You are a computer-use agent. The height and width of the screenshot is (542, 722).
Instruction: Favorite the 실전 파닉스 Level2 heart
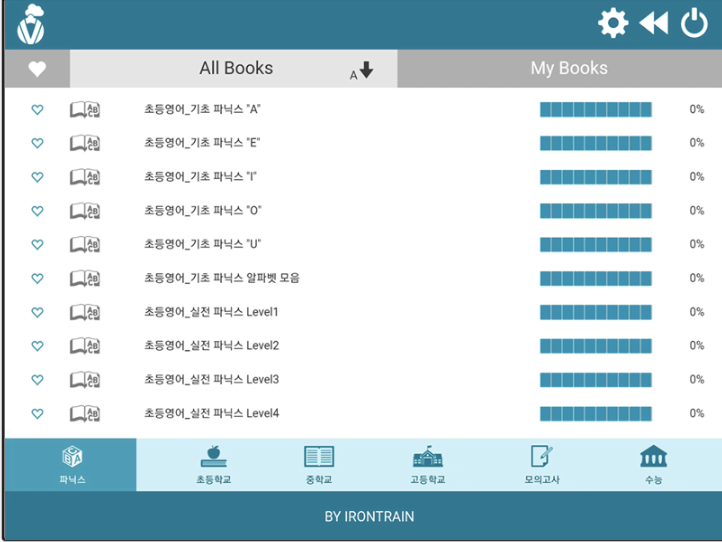coord(37,346)
